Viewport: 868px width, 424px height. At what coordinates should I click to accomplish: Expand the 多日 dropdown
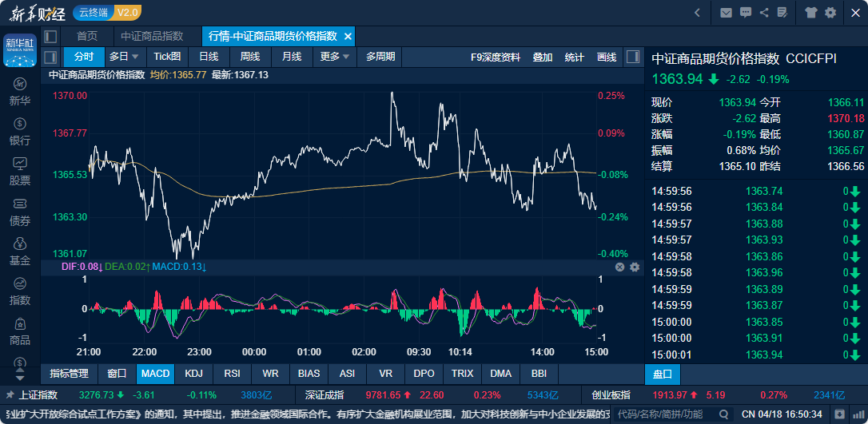coord(124,57)
